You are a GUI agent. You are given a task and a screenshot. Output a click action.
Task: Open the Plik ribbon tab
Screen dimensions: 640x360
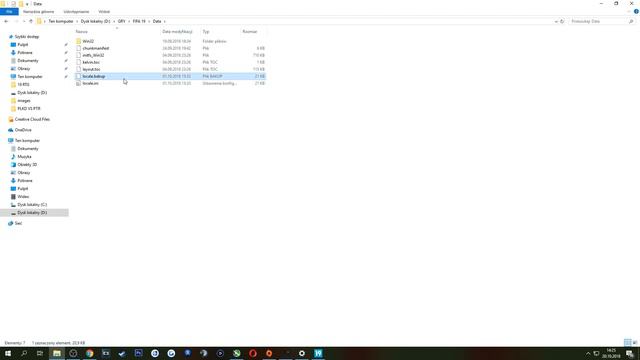click(9, 11)
